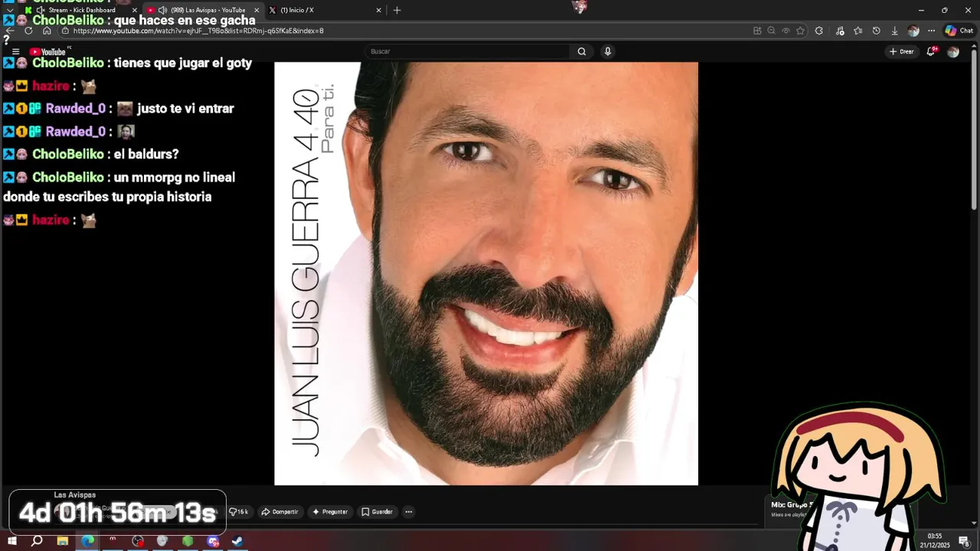This screenshot has width=980, height=551.
Task: Click the green cube taskbar icon
Action: (188, 541)
